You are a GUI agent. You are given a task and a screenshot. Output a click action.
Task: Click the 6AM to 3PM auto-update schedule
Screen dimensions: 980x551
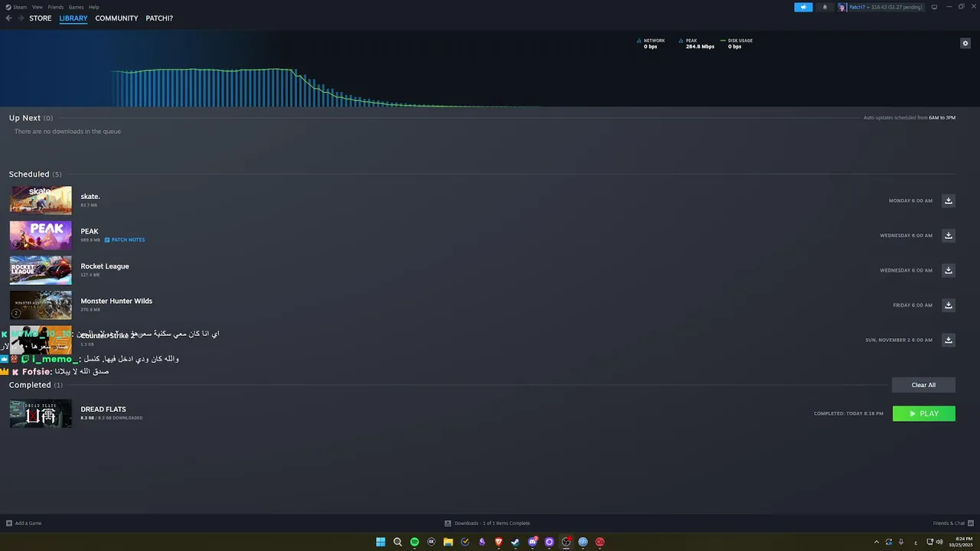[942, 118]
